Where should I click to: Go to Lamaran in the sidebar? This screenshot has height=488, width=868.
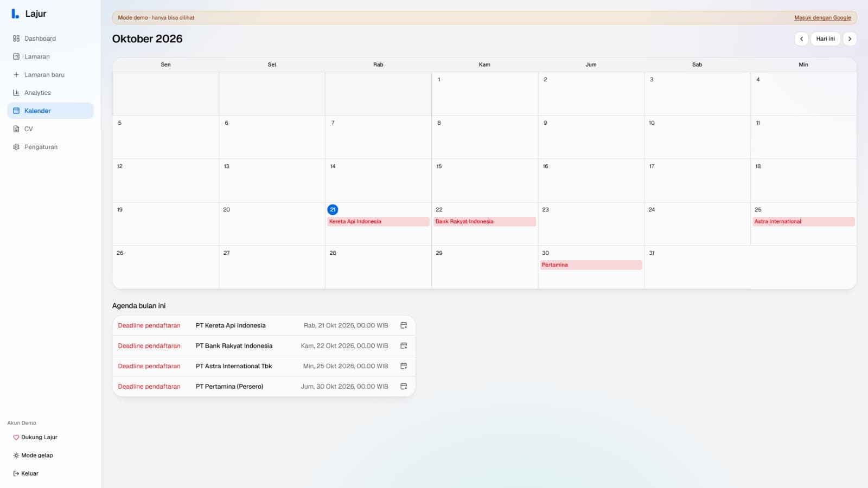coord(50,56)
